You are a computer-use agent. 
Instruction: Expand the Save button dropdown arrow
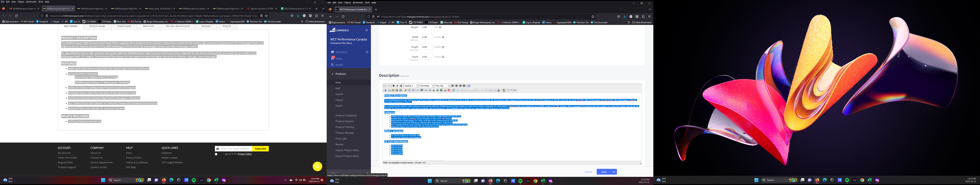coord(614,172)
